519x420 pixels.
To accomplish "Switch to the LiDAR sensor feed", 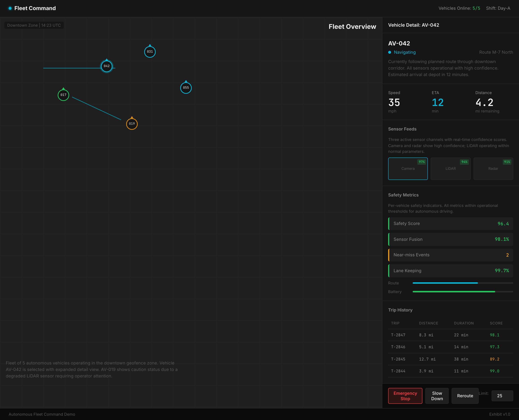I will tap(450, 169).
